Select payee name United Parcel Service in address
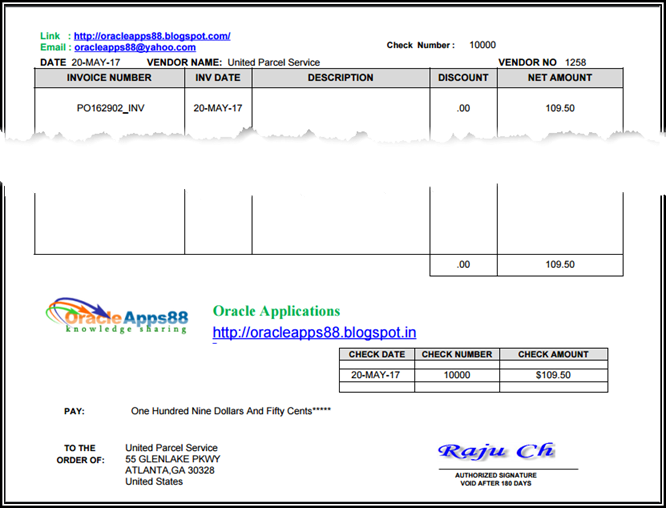 (x=171, y=448)
